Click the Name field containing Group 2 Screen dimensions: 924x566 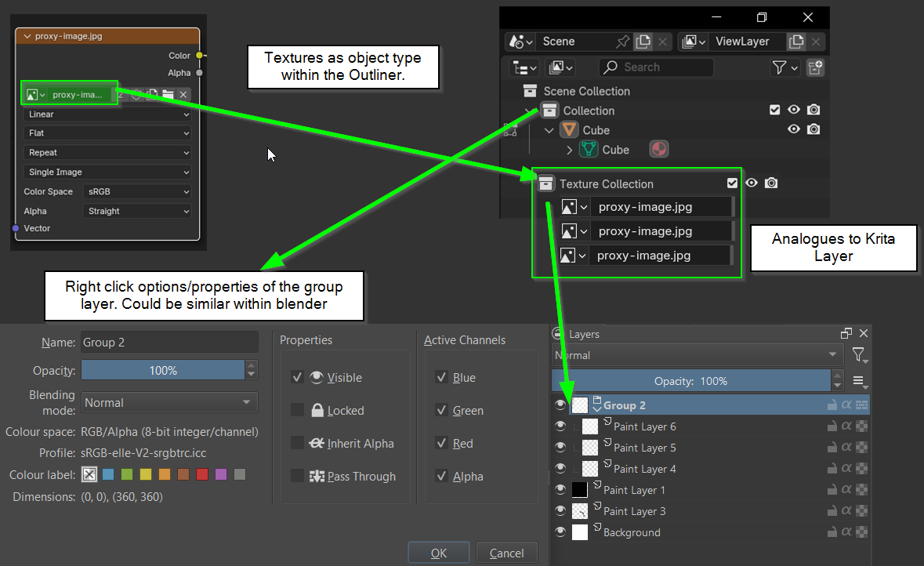click(x=169, y=343)
